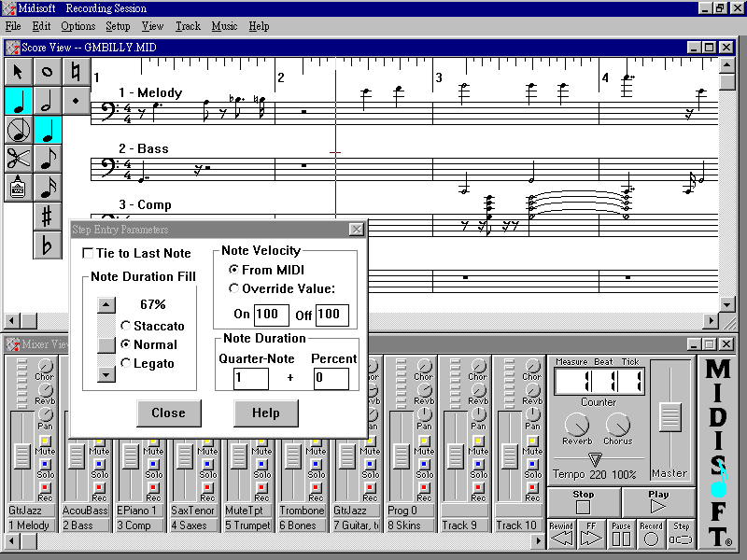Viewport: 747px width, 560px height.
Task: Open the Track menu
Action: 188,26
